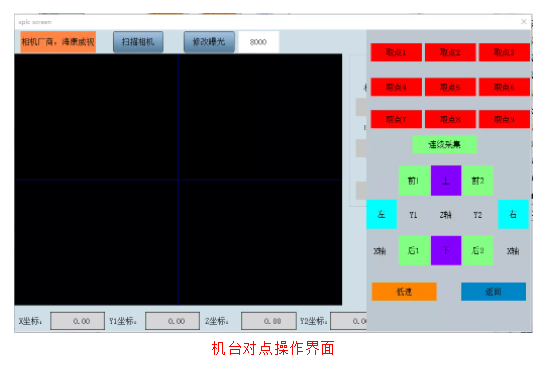Click the cyan 左 direction button
548x371 pixels.
pyautogui.click(x=381, y=214)
